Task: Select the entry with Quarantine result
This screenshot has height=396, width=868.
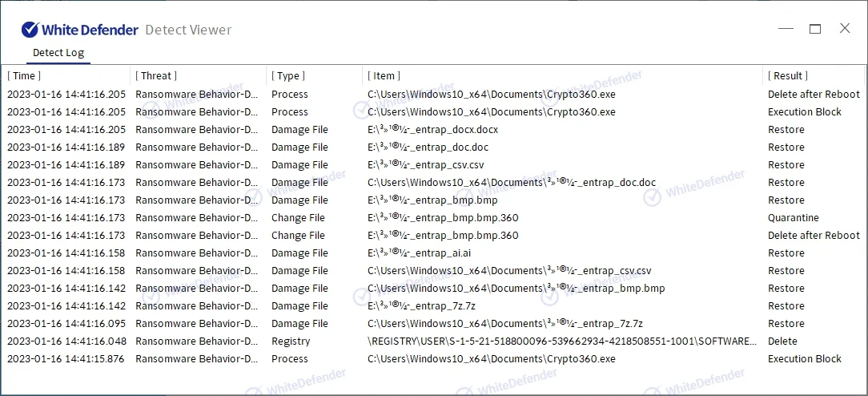Action: coord(793,218)
